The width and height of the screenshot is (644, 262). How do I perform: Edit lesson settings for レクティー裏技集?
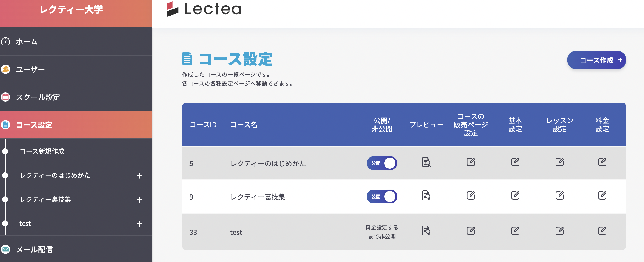[560, 195]
